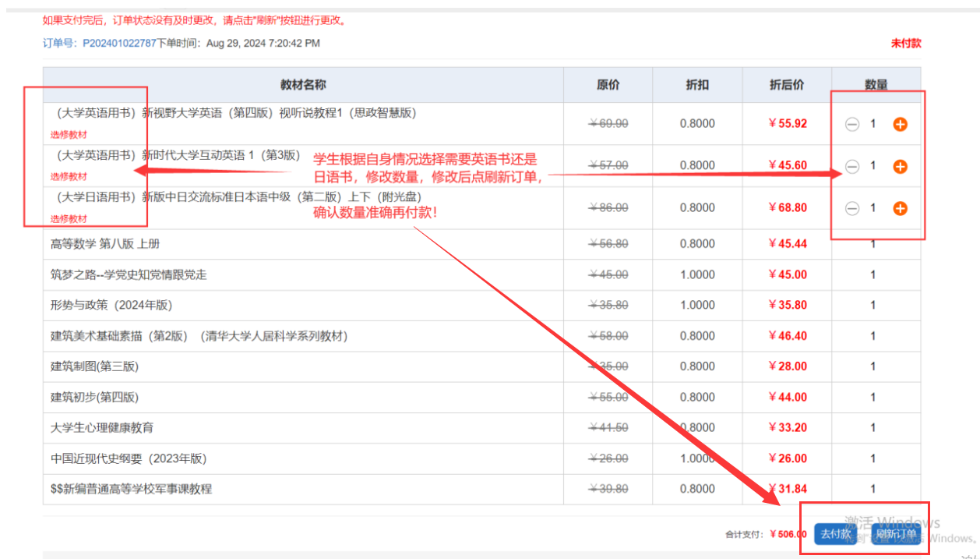
Task: Click the 去付款 button
Action: 835,534
